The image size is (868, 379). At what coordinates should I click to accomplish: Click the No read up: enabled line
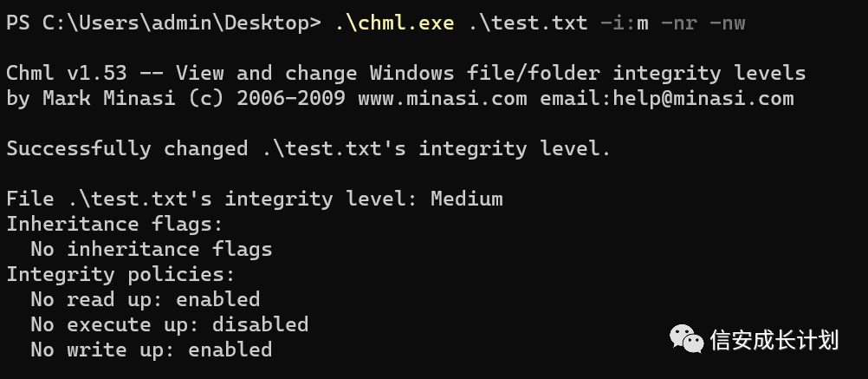pos(145,300)
